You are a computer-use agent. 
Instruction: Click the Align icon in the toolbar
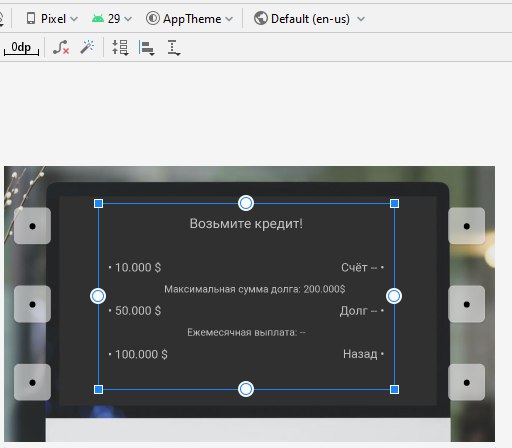pyautogui.click(x=147, y=47)
